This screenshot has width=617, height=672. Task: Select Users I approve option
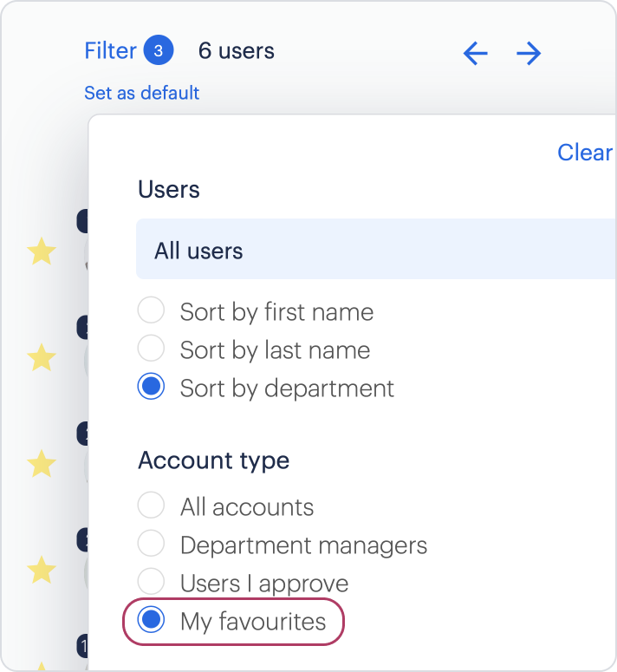151,581
